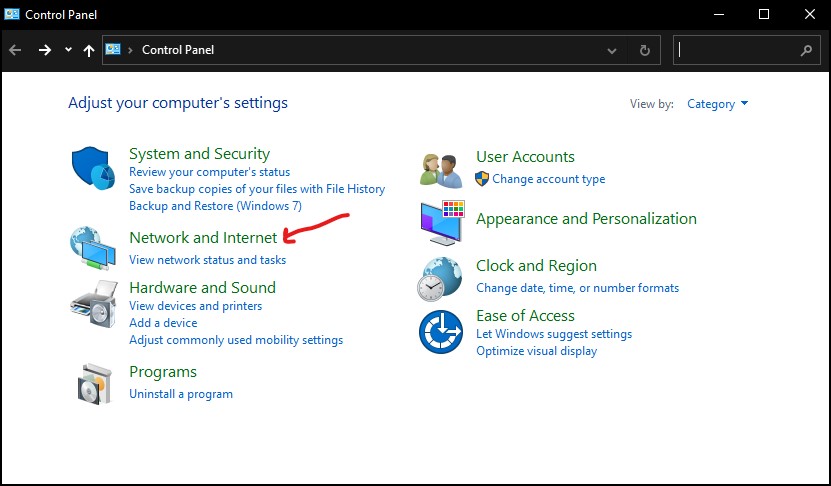Open Change account type link
The height and width of the screenshot is (486, 831).
coord(549,179)
